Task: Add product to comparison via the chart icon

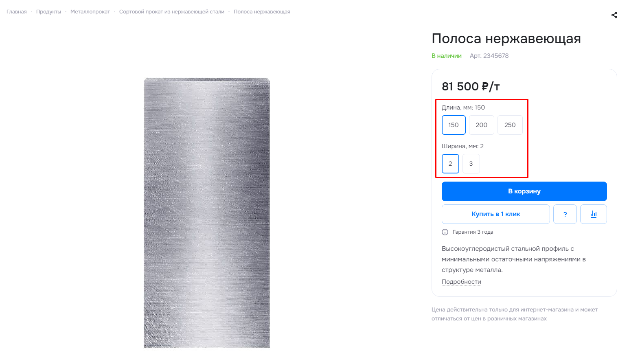Action: click(594, 214)
